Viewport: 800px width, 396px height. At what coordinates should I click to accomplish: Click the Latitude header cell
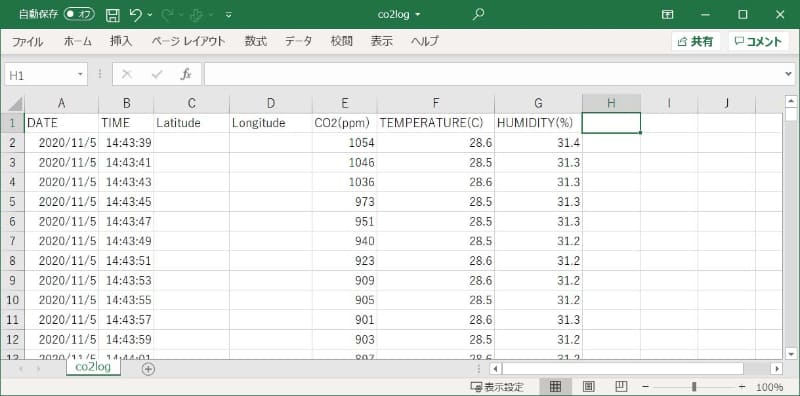191,123
